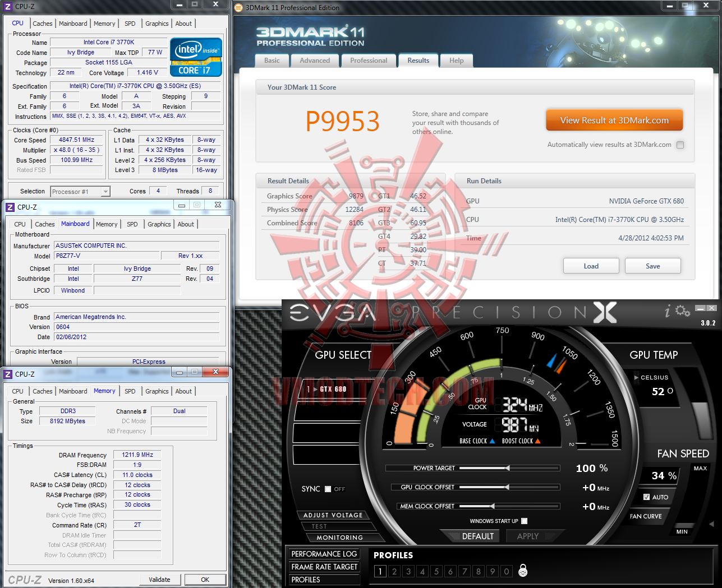722x588 pixels.
Task: Switch to Advanced tab in 3DMark 11
Action: click(x=315, y=61)
